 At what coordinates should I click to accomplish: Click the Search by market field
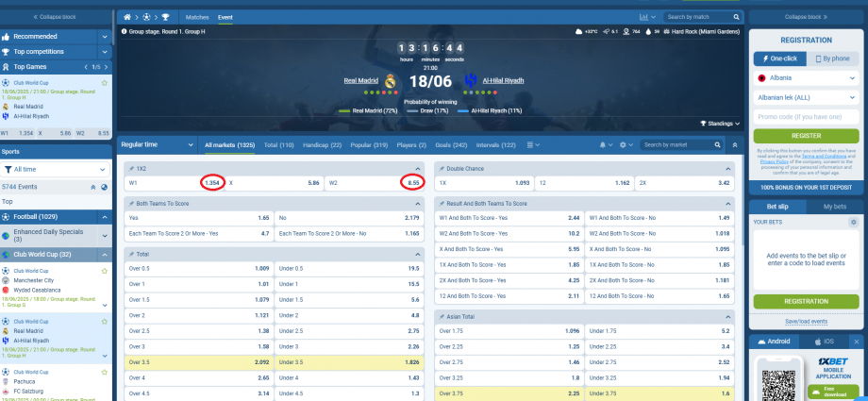[x=677, y=144]
